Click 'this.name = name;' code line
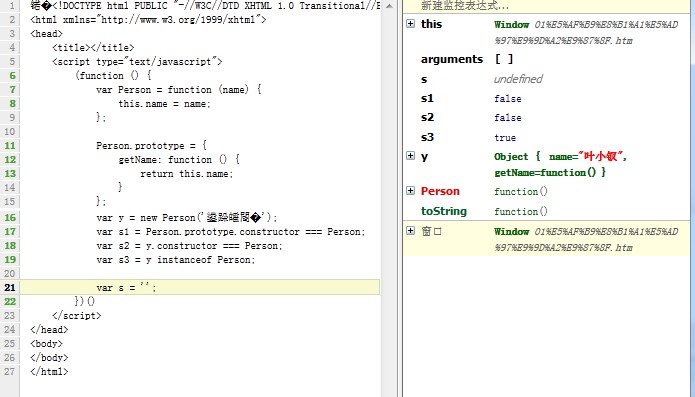Screen dimensions: 695x397 [164, 104]
